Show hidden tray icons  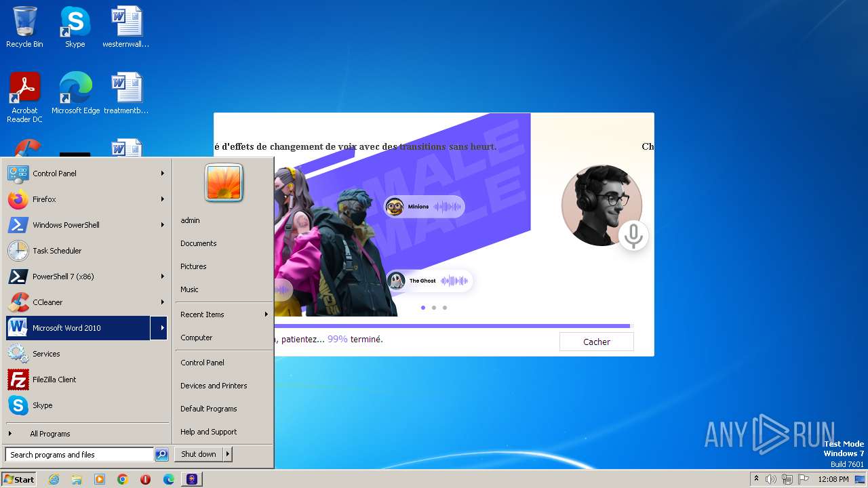pyautogui.click(x=756, y=479)
